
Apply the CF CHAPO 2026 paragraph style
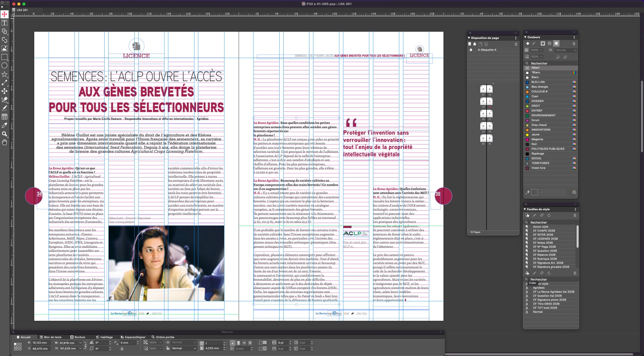click(544, 231)
